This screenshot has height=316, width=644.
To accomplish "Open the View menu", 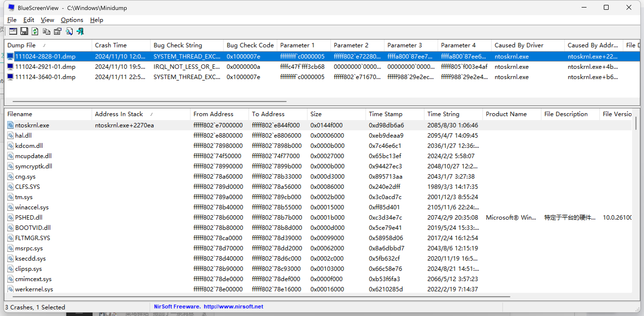I will [x=47, y=20].
